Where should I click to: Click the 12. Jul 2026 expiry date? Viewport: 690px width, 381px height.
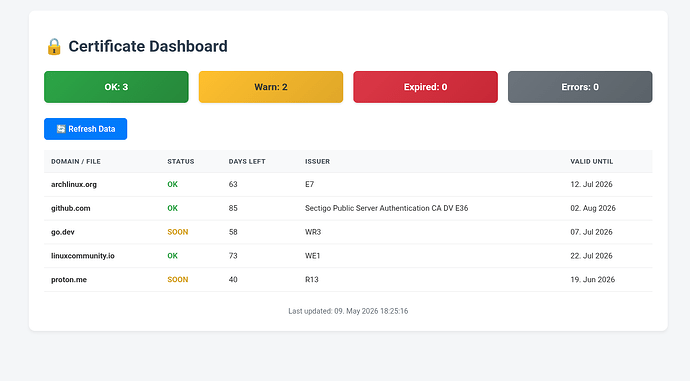pyautogui.click(x=591, y=184)
